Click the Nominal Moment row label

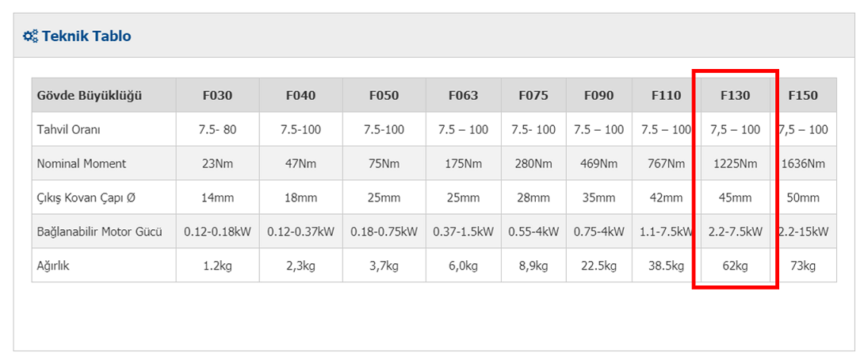82,163
